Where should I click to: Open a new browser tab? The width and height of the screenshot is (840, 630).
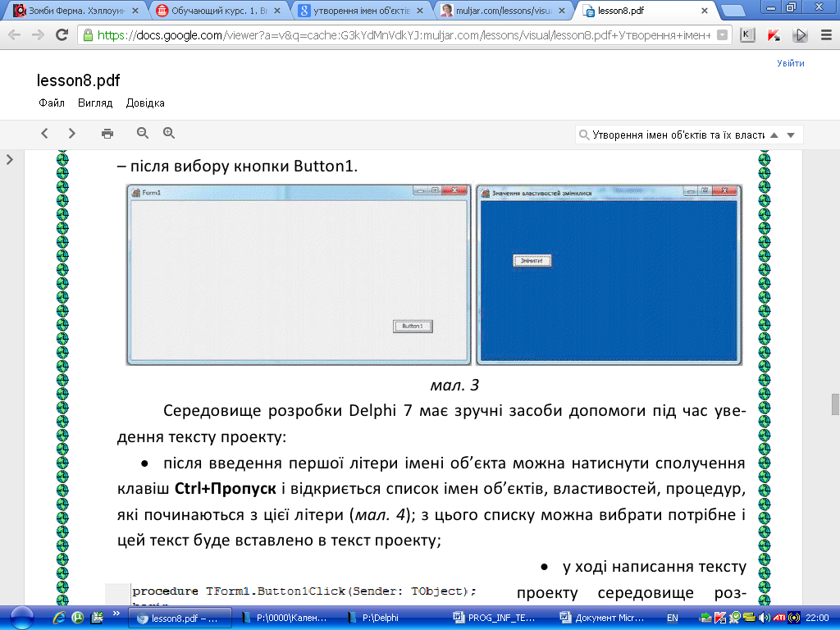coord(733,11)
